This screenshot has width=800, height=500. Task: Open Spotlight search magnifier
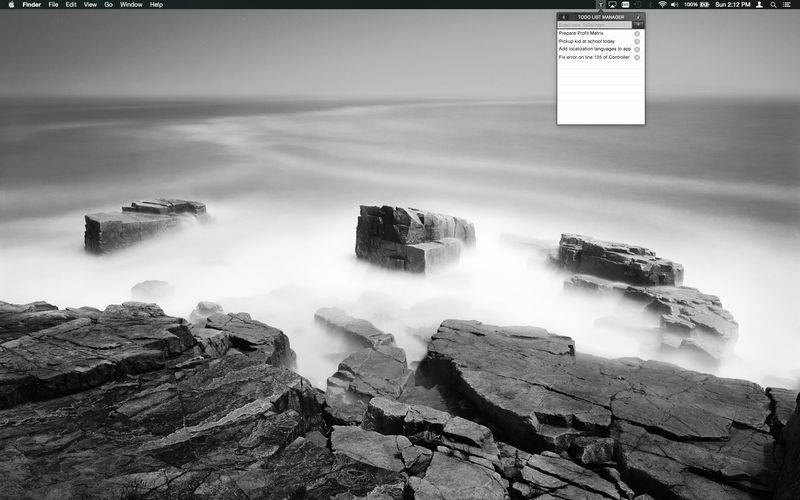point(773,5)
